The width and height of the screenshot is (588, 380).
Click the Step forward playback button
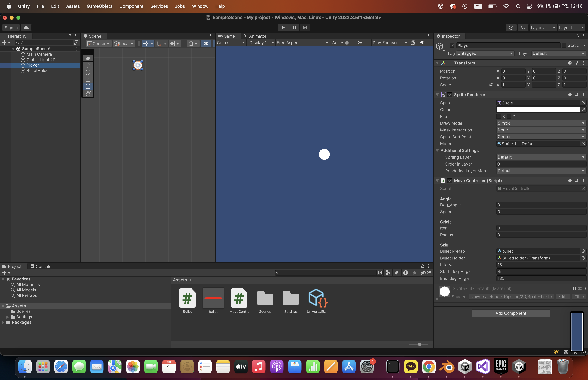(x=305, y=28)
